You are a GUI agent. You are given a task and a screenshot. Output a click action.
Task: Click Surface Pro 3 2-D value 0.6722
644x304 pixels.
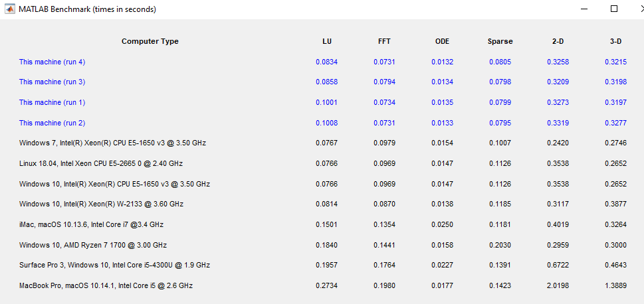point(558,266)
